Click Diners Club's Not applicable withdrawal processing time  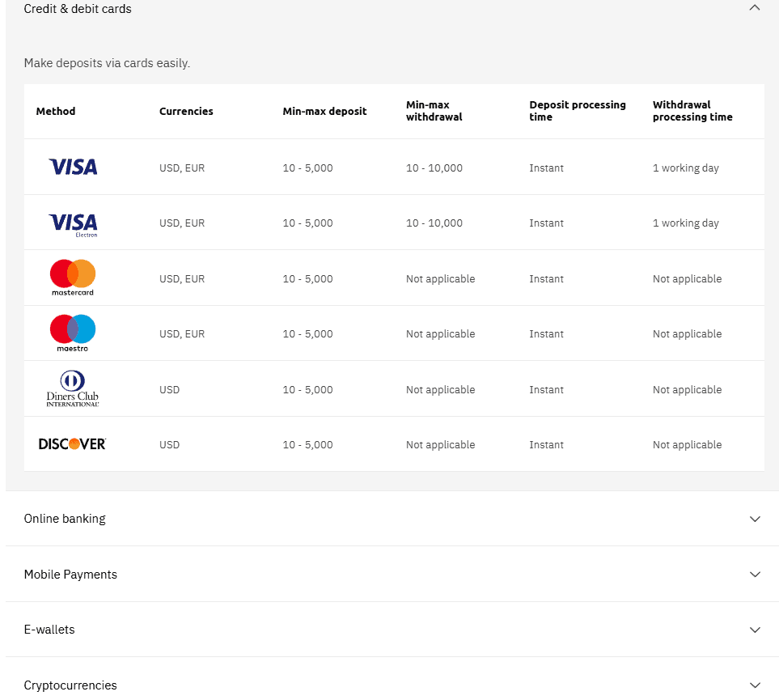point(687,390)
